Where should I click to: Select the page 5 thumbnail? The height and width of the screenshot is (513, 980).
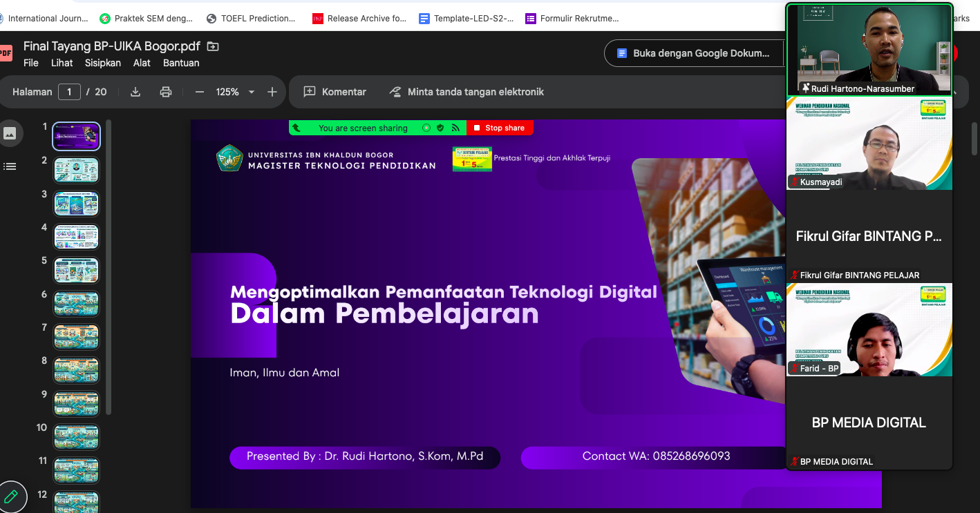pyautogui.click(x=76, y=270)
